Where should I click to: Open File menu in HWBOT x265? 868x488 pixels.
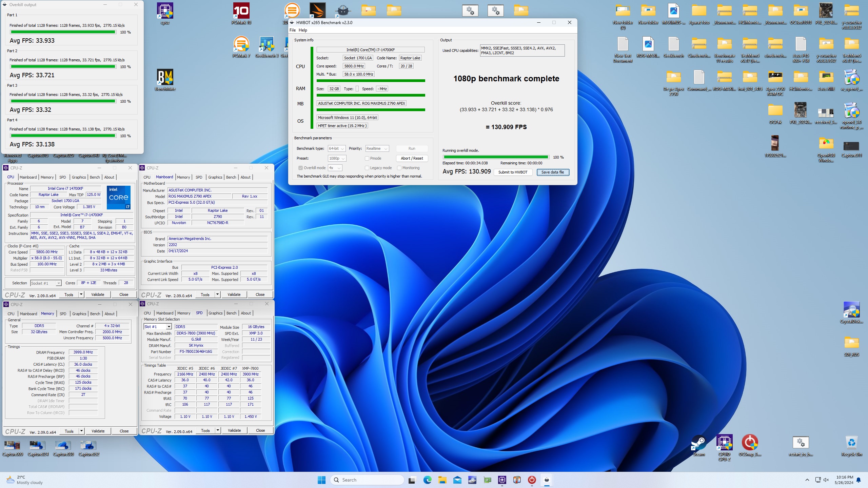[x=293, y=30]
